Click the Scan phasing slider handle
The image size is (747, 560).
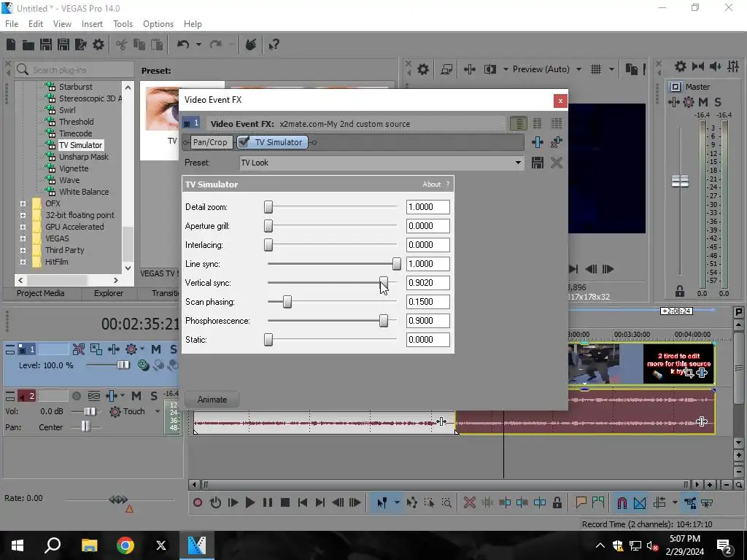click(x=287, y=302)
